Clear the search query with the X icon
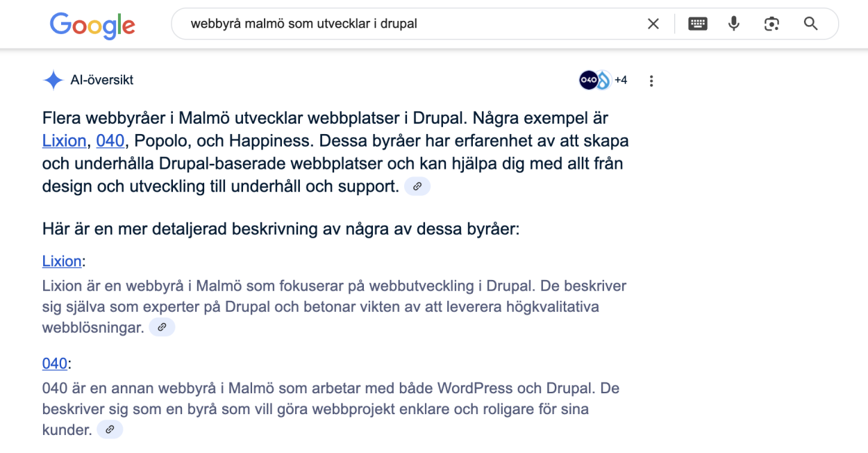Screen dimensions: 868x453 [x=653, y=23]
